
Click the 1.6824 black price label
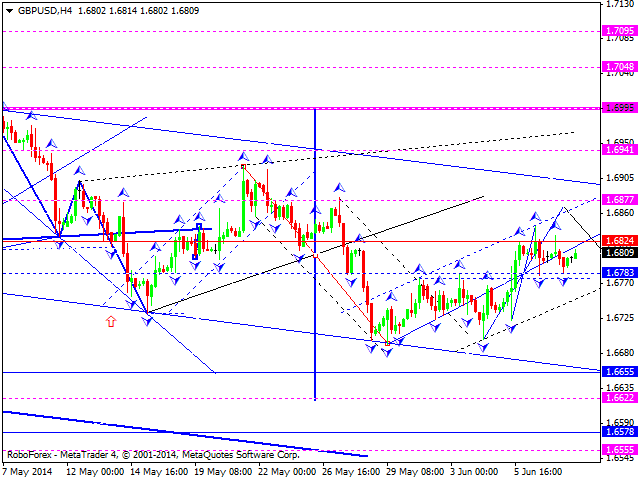pyautogui.click(x=620, y=241)
